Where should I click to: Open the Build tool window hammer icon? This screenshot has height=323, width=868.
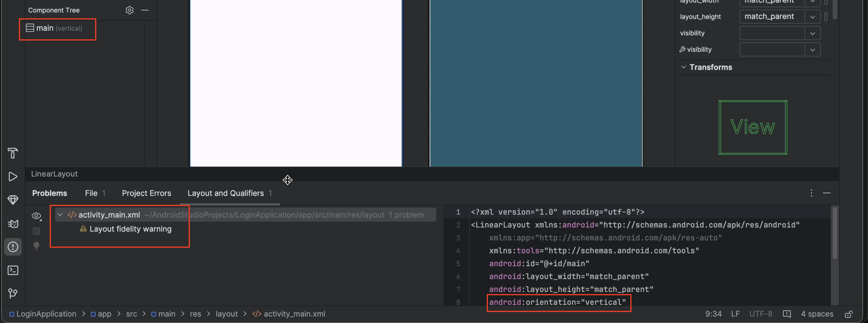click(13, 153)
